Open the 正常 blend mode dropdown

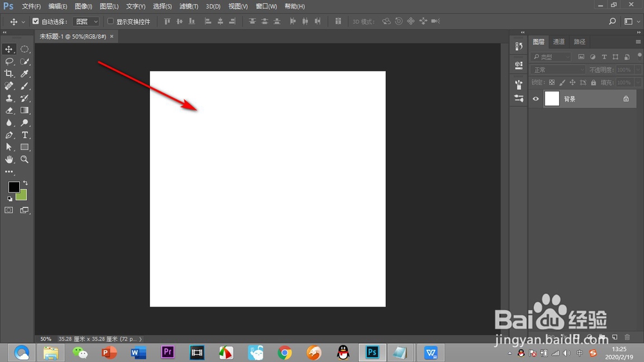(558, 70)
